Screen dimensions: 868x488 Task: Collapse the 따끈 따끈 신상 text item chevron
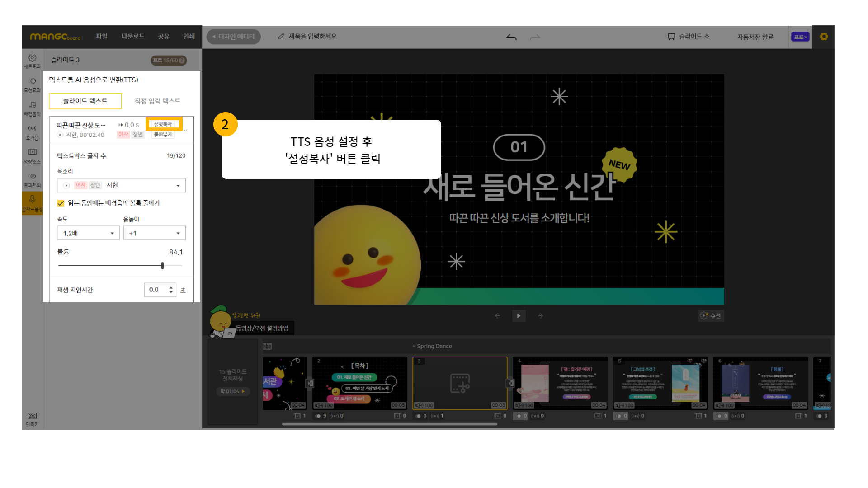[x=185, y=130]
